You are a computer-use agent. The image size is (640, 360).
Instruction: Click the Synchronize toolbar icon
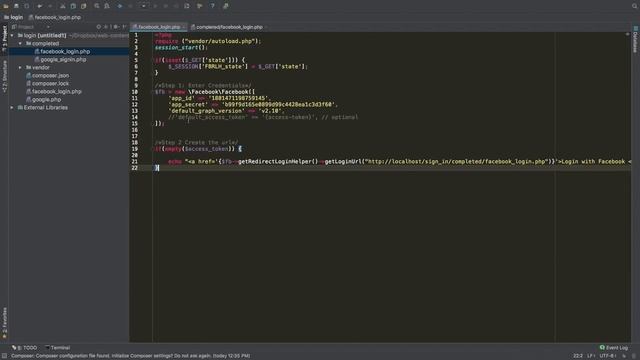(27, 6)
